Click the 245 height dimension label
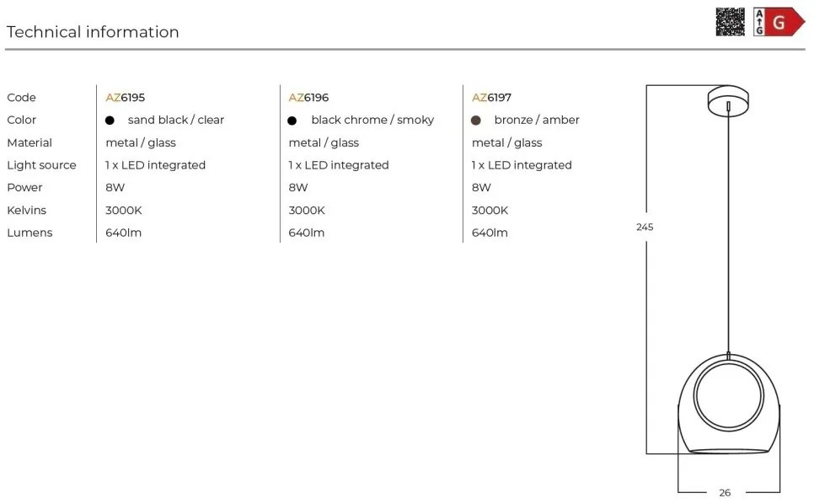The height and width of the screenshot is (504, 814). [x=645, y=227]
